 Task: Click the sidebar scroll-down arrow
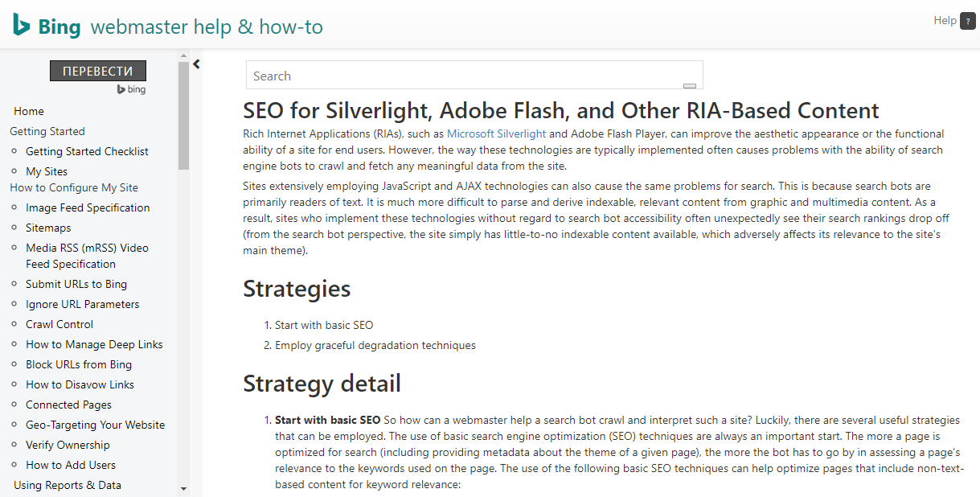[x=183, y=488]
